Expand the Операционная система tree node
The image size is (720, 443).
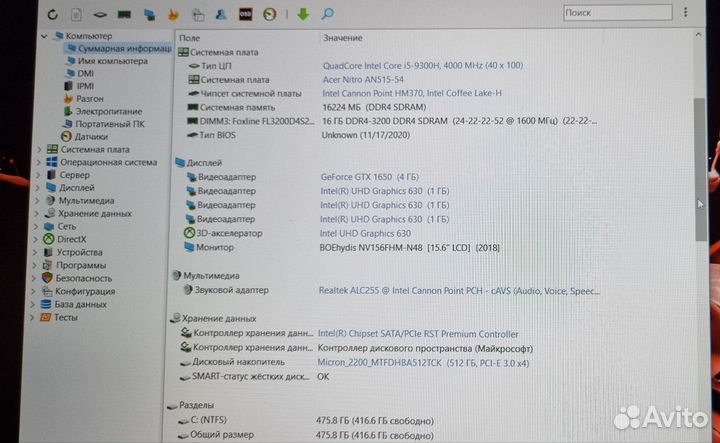click(x=39, y=162)
